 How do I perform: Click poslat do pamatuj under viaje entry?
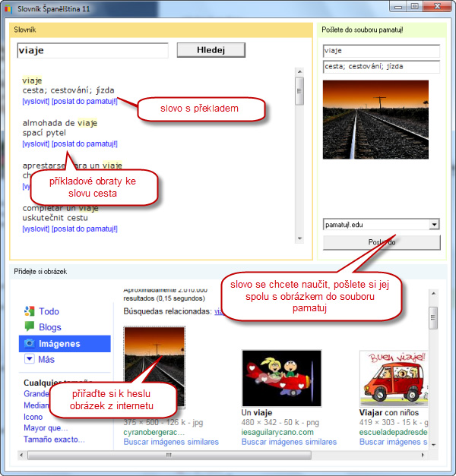pyautogui.click(x=84, y=102)
